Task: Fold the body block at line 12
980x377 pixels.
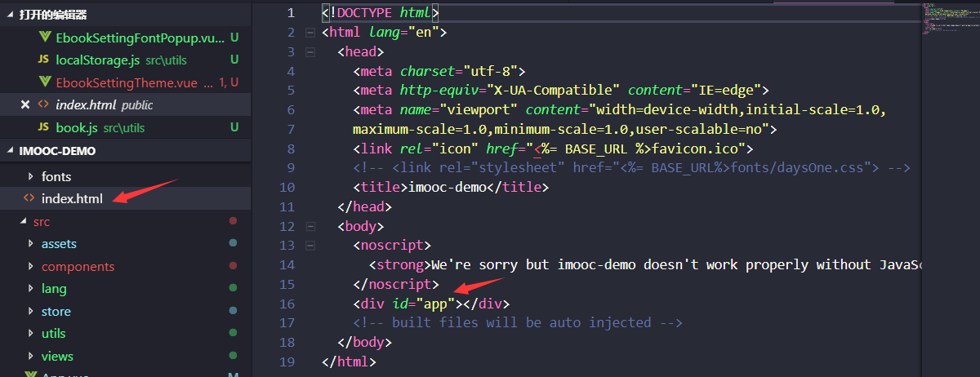Action: (310, 226)
